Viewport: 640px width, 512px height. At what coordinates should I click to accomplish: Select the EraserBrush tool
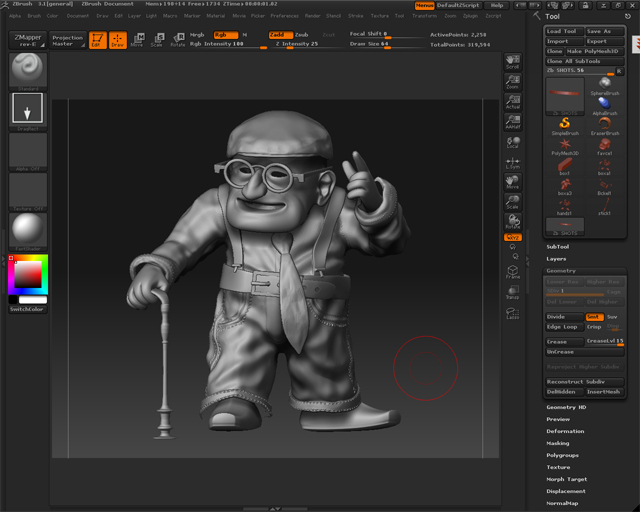click(x=605, y=125)
